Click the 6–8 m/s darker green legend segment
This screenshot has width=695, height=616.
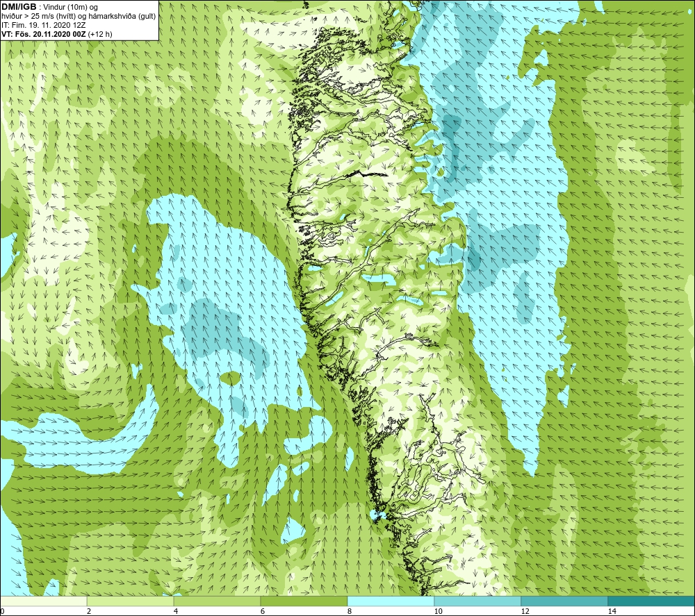(304, 601)
